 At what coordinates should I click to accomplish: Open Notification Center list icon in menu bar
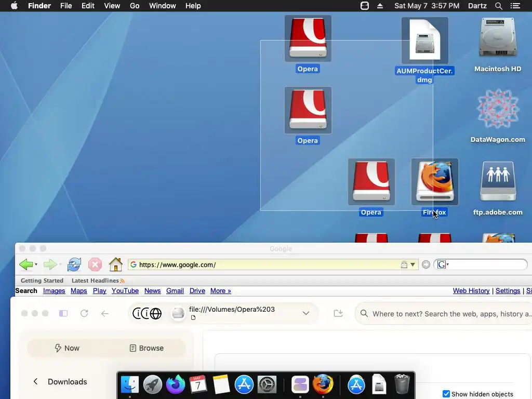pyautogui.click(x=515, y=6)
